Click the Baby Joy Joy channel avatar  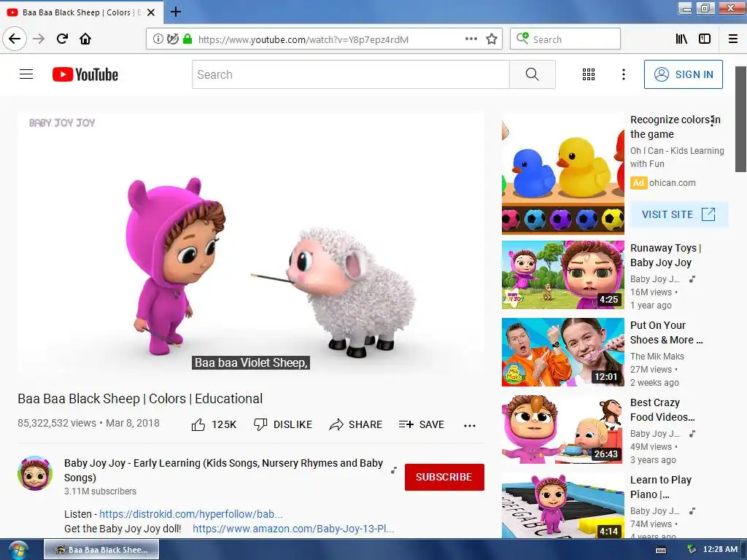35,473
